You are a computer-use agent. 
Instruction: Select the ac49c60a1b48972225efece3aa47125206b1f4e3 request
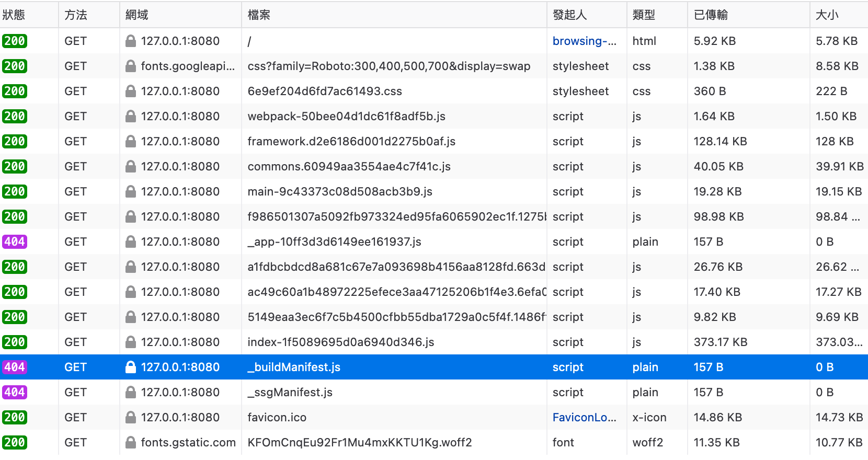(x=397, y=292)
